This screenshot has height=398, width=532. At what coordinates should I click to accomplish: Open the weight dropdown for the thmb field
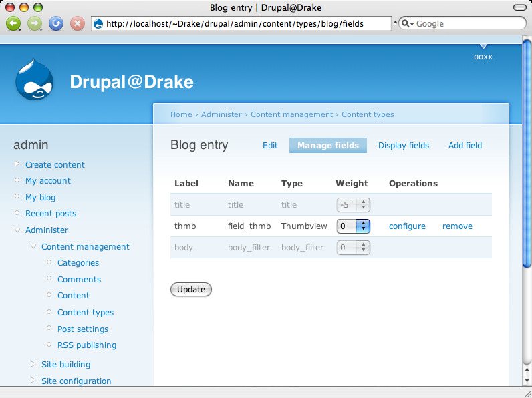[x=353, y=226]
